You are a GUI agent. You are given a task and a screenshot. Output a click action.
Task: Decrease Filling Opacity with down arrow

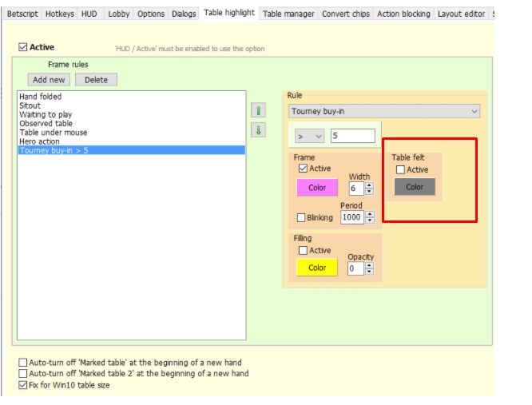369,272
